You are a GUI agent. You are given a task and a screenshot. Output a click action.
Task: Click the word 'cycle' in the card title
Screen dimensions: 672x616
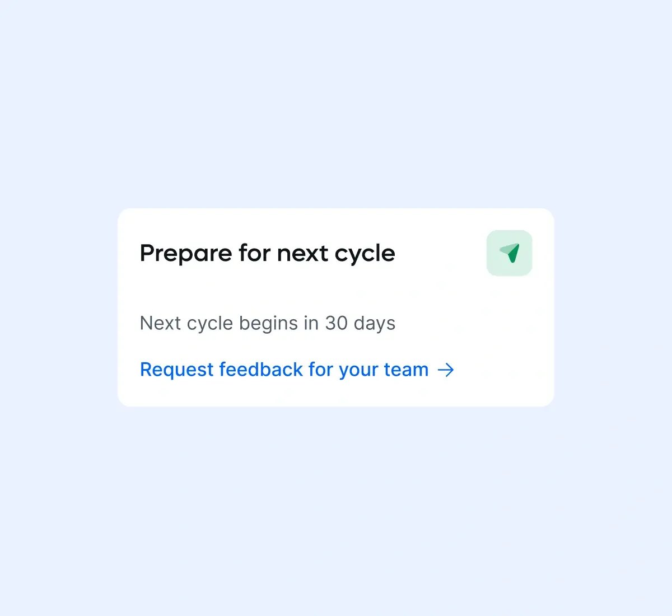click(365, 253)
